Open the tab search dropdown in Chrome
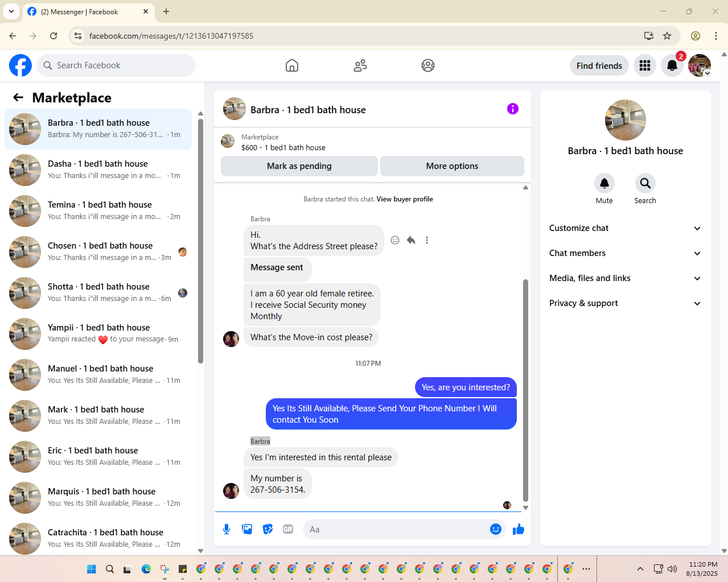Viewport: 728px width, 582px height. [11, 11]
